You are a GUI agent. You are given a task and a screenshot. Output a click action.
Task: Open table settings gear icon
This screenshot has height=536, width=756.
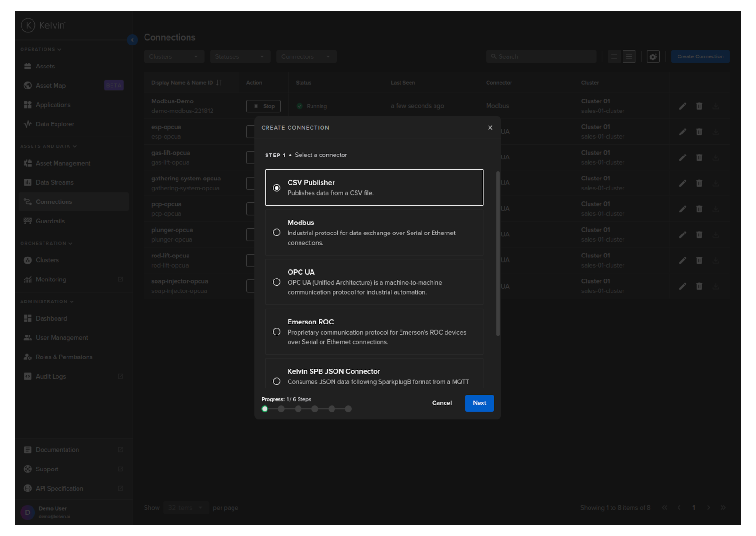click(653, 57)
